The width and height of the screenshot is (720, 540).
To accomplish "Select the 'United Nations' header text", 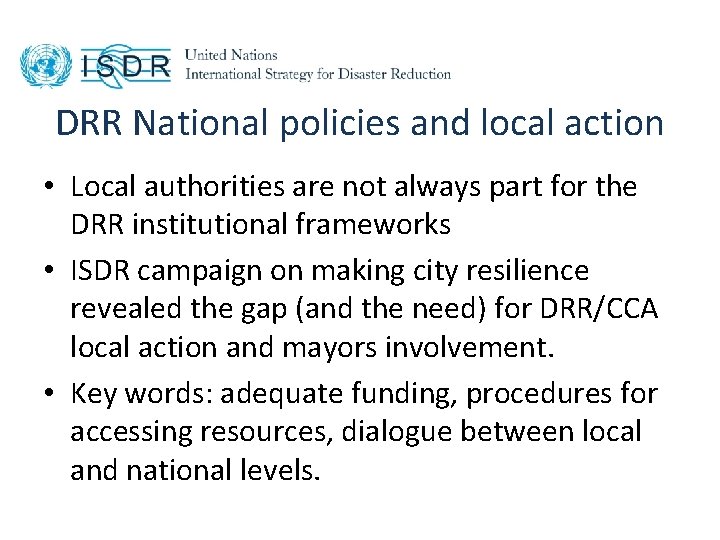I will click(x=231, y=55).
